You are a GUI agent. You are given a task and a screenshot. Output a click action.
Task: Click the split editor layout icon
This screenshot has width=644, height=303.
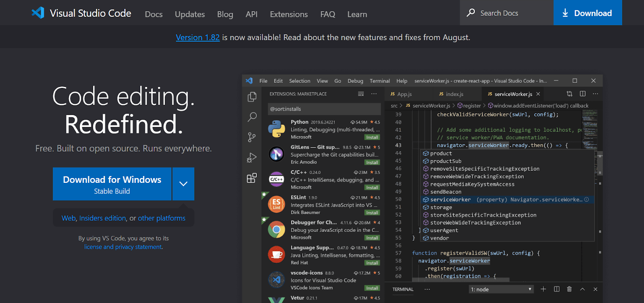[x=582, y=94]
